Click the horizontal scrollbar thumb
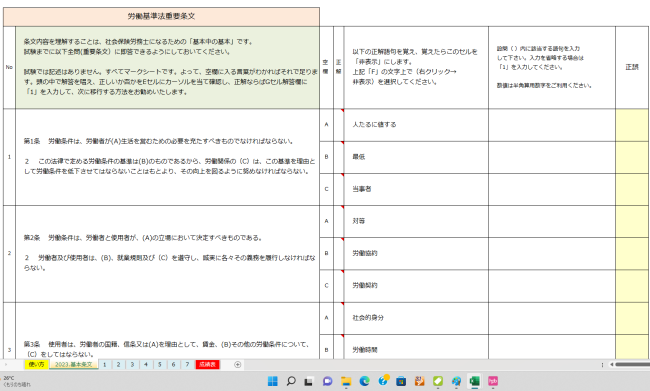Screen dimensions: 650x391 (633, 364)
